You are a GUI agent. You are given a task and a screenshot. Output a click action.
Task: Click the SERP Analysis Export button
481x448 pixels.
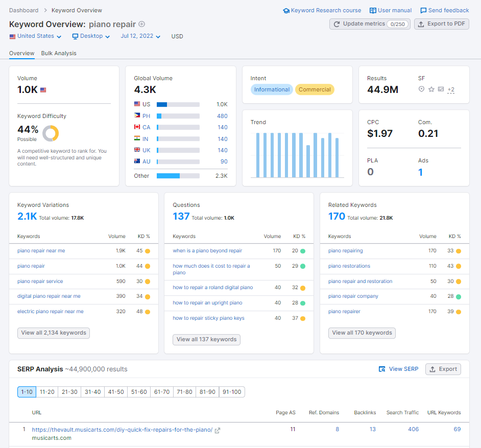click(443, 369)
